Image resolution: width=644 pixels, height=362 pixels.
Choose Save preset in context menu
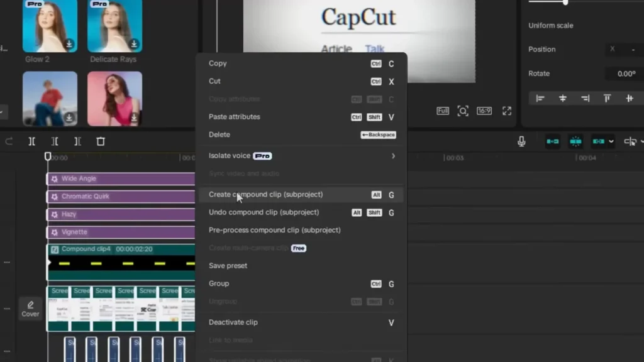302,266
